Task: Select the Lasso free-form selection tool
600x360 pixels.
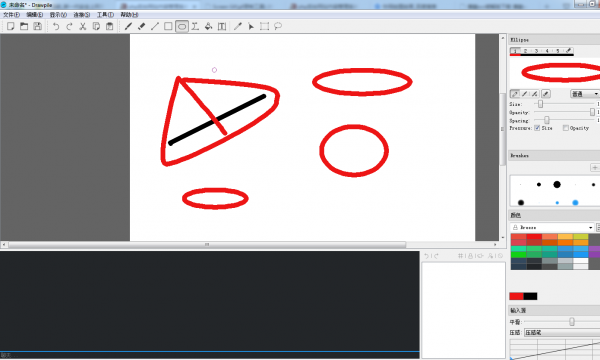Action: (x=278, y=26)
